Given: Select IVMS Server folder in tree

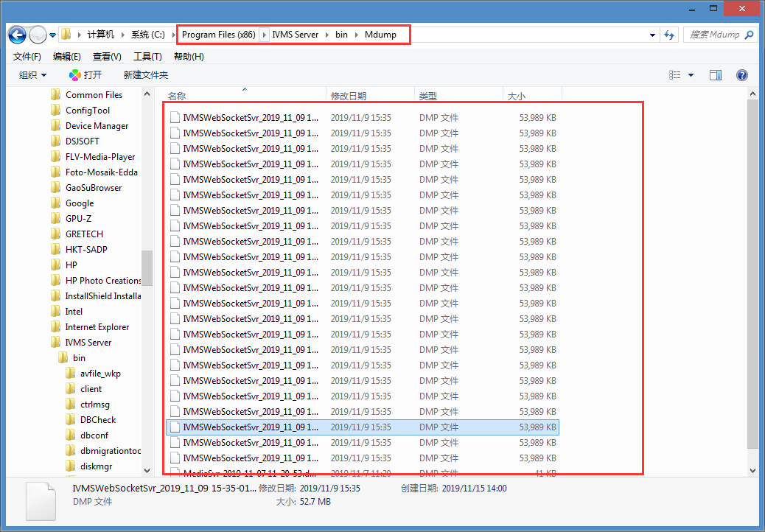Looking at the screenshot, I should pos(88,343).
